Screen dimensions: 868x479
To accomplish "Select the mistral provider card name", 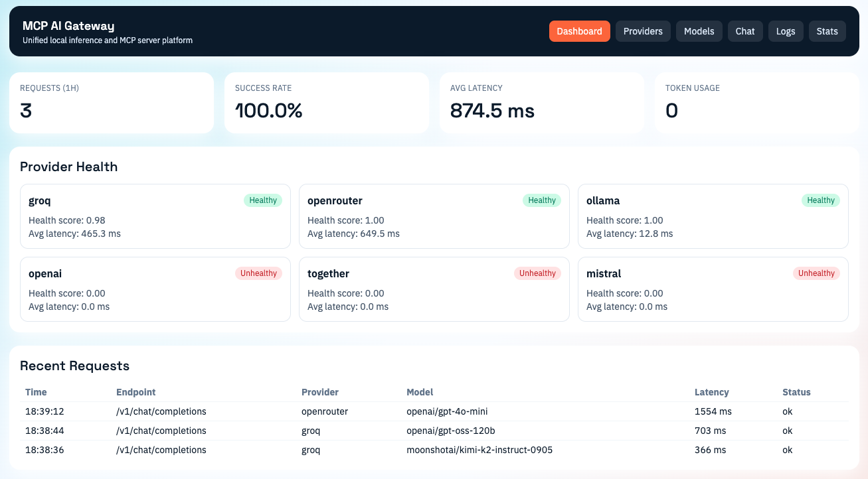I will pos(604,273).
